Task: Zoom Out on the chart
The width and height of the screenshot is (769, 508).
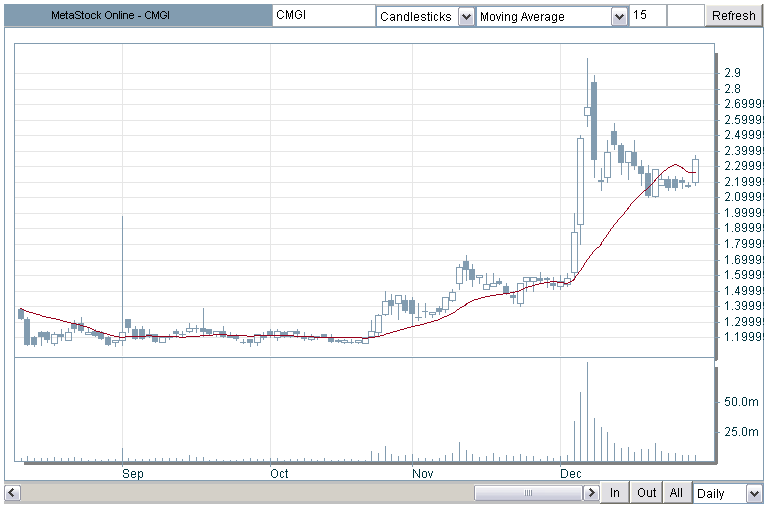Action: pos(646,492)
